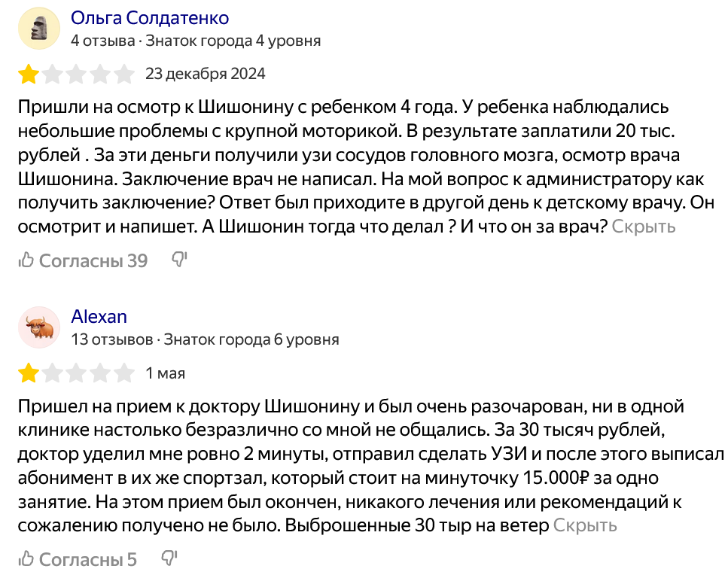Open Alexan's profile name link
728x575 pixels.
click(x=99, y=317)
